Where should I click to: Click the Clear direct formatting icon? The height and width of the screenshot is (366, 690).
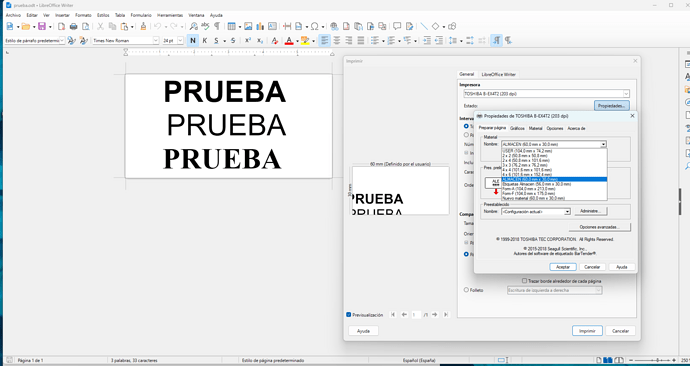pyautogui.click(x=275, y=40)
